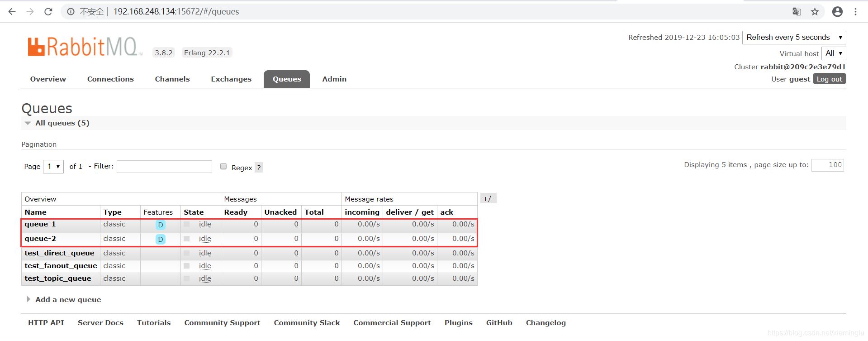Image resolution: width=868 pixels, height=341 pixels.
Task: Bookmark the page with the star icon
Action: (815, 12)
